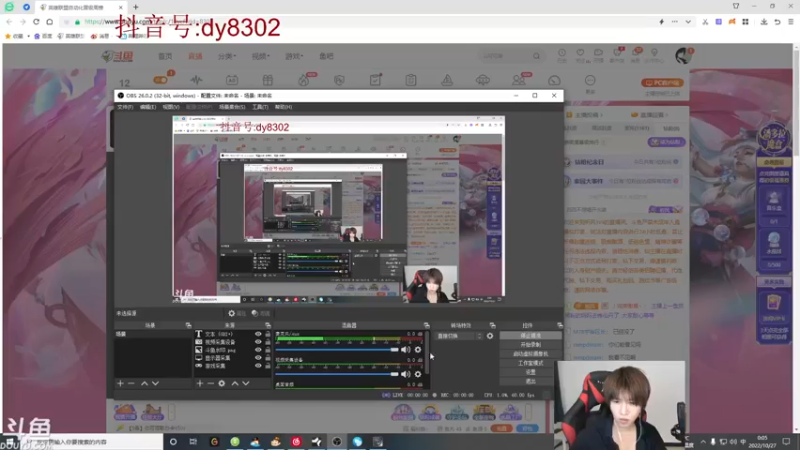Click the Douyu search magnifier icon
This screenshot has height=450, width=800.
click(536, 56)
